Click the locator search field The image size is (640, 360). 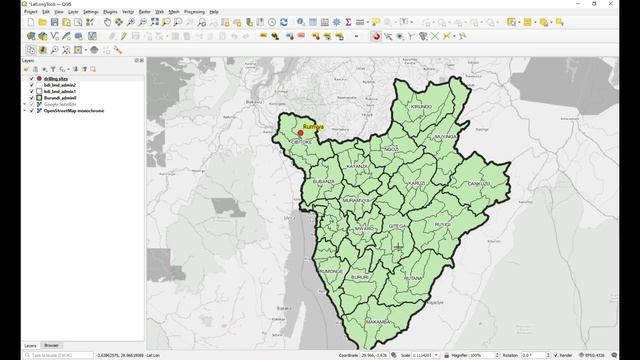[58, 356]
